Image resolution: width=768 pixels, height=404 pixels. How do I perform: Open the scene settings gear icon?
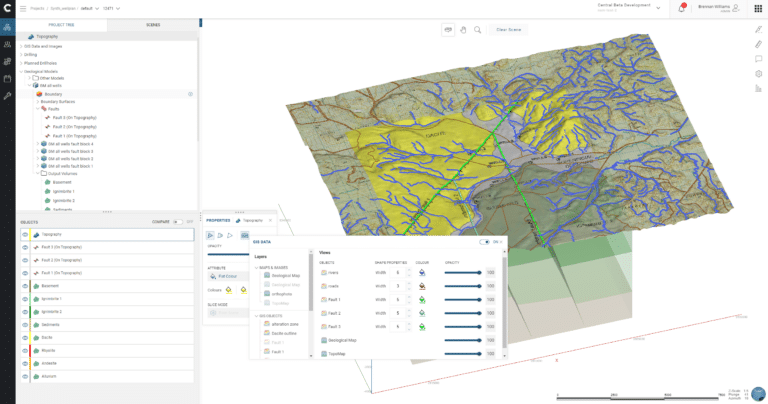pyautogui.click(x=759, y=74)
